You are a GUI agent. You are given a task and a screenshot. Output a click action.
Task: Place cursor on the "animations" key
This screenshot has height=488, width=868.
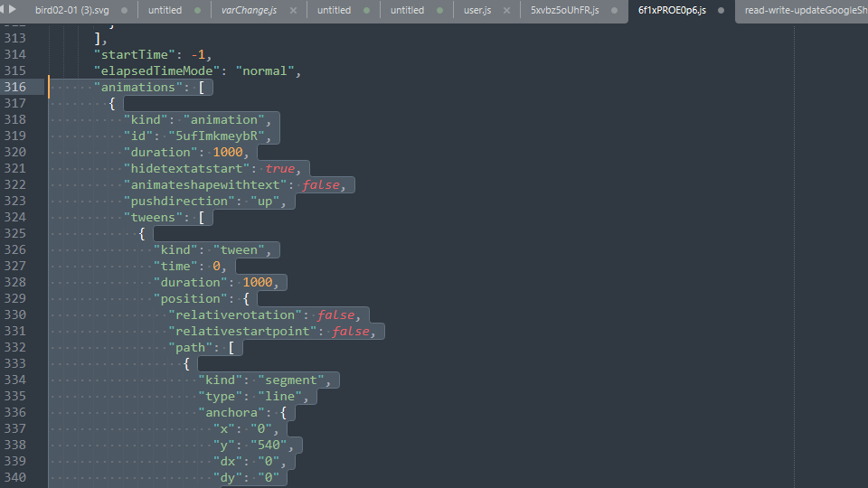pyautogui.click(x=137, y=87)
